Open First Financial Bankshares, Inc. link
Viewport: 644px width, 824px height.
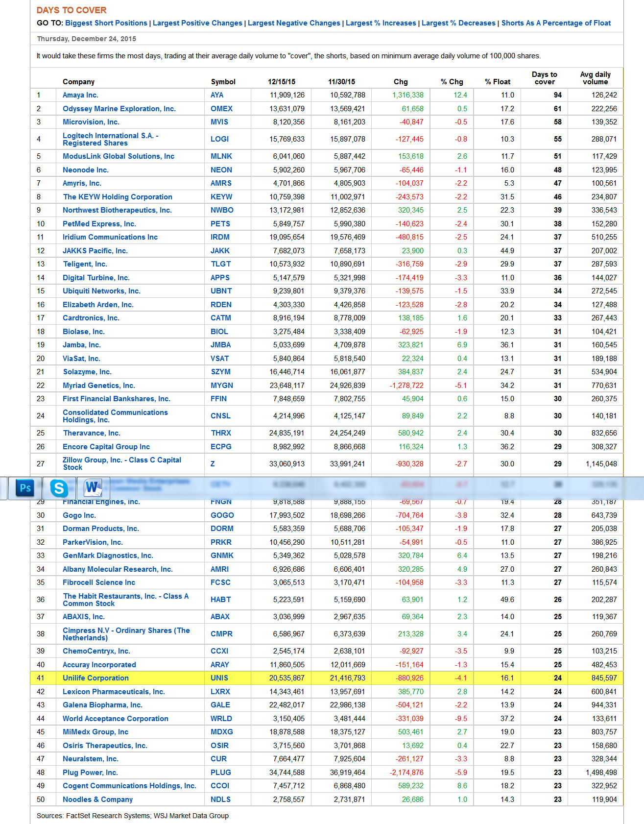pos(117,399)
